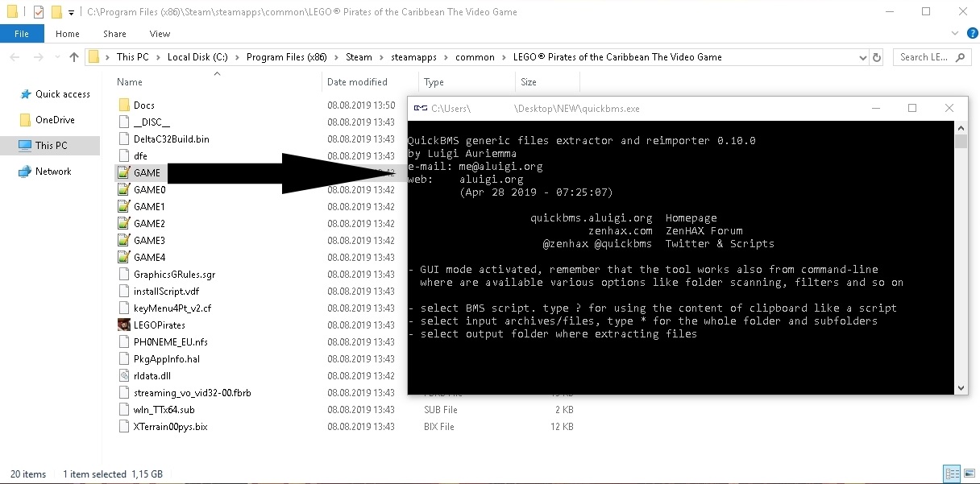Click 'Local Disk (C:)' breadcrumb
The height and width of the screenshot is (484, 980).
click(x=198, y=57)
